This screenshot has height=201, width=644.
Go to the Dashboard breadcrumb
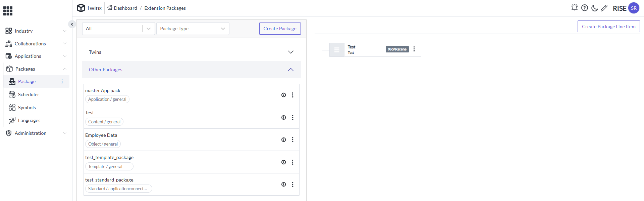point(125,8)
